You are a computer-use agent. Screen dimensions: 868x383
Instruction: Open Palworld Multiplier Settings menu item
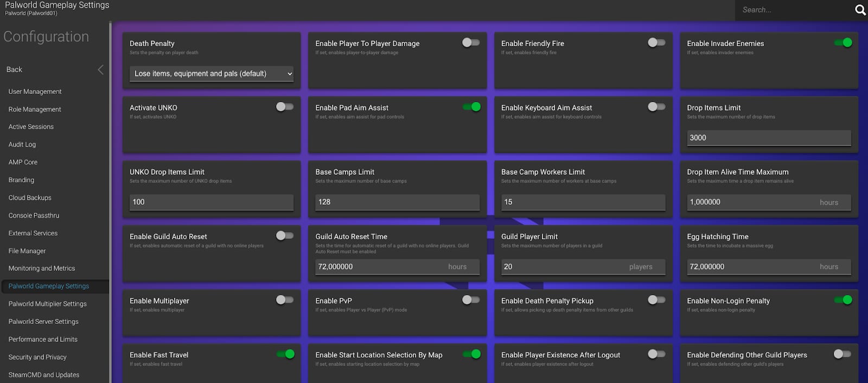47,304
